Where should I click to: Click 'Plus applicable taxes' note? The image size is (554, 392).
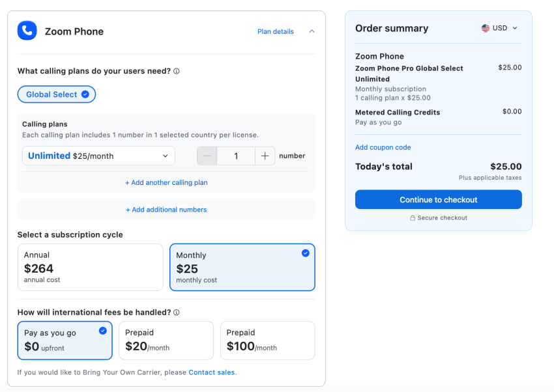[x=490, y=178]
